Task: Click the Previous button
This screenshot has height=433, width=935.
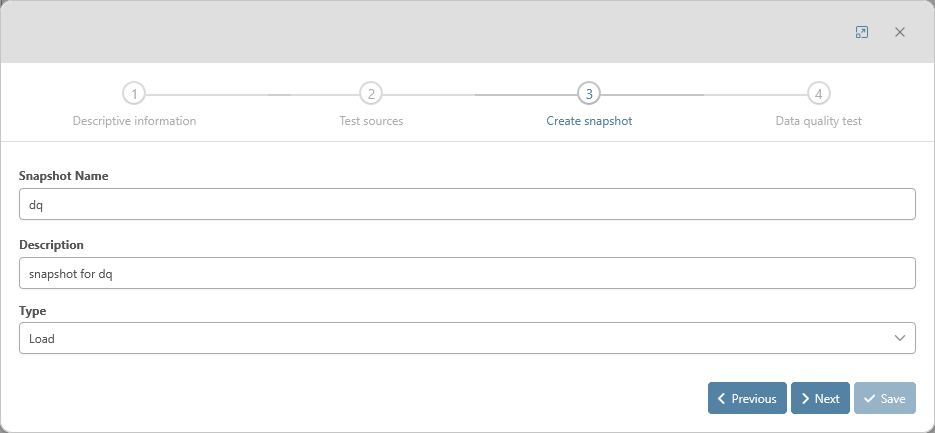Action: [747, 398]
